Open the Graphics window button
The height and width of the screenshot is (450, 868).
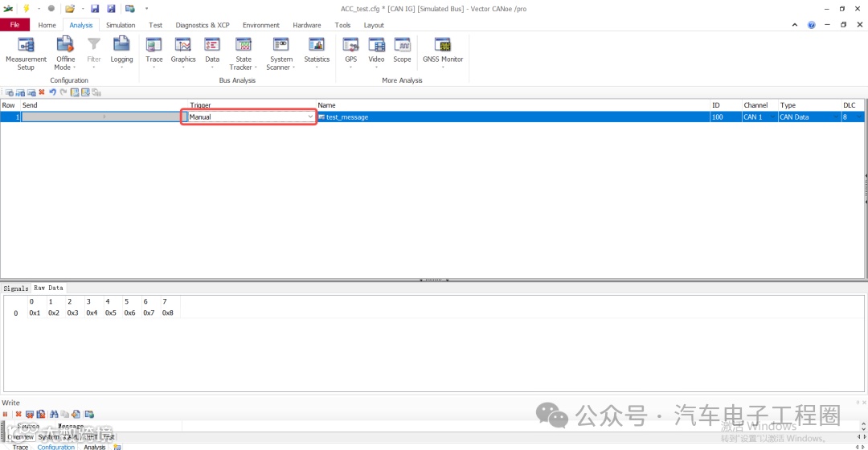tap(182, 53)
